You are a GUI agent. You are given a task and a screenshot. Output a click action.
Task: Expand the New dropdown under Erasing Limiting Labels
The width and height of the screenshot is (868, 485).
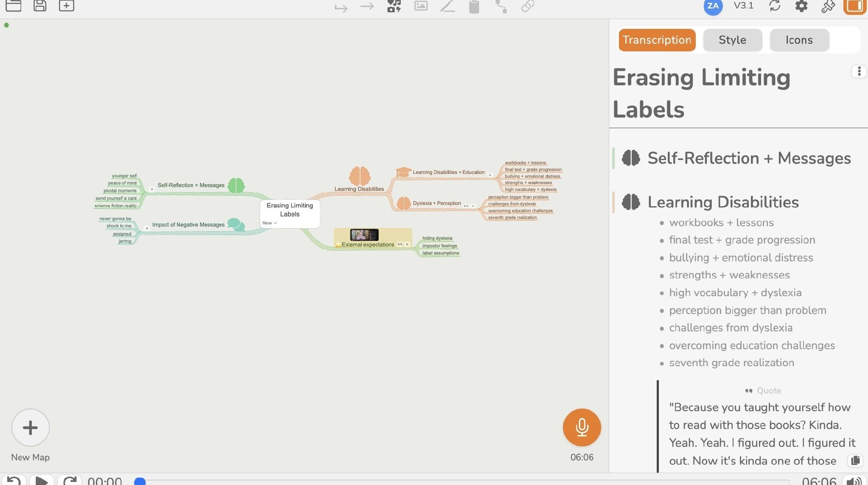(269, 223)
